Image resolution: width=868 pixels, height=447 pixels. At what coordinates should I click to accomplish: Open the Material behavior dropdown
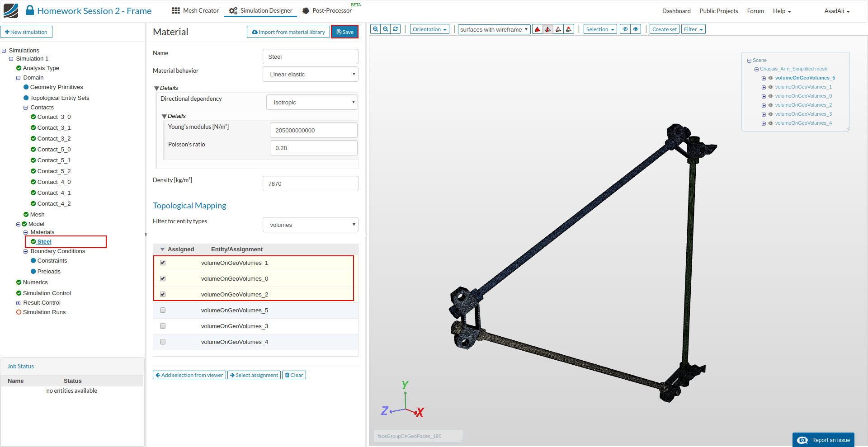(x=311, y=74)
